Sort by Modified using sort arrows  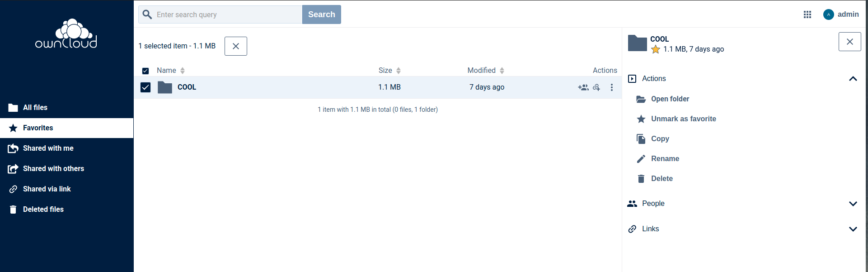[x=502, y=71]
